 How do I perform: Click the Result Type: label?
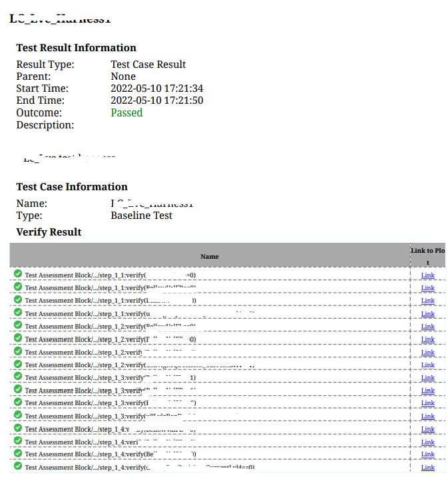45,65
